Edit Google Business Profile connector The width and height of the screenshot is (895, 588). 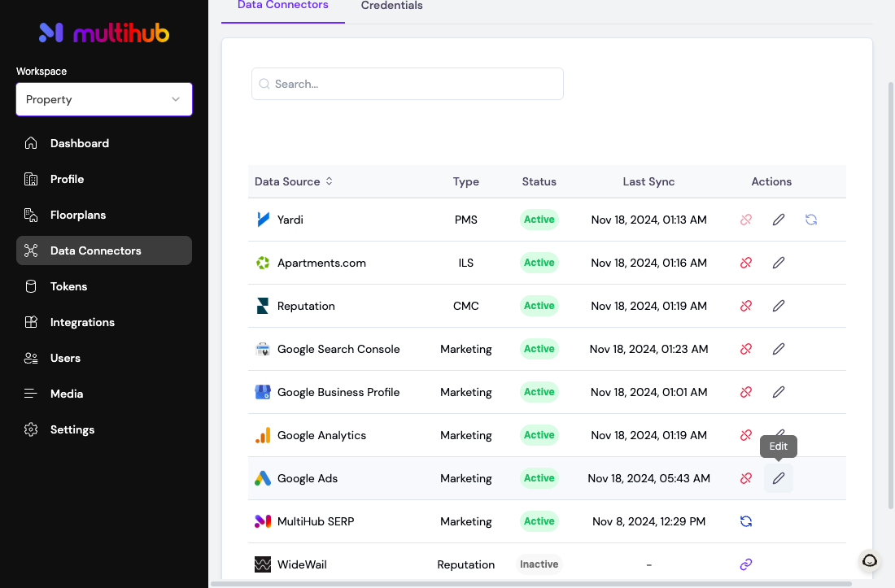(x=779, y=392)
